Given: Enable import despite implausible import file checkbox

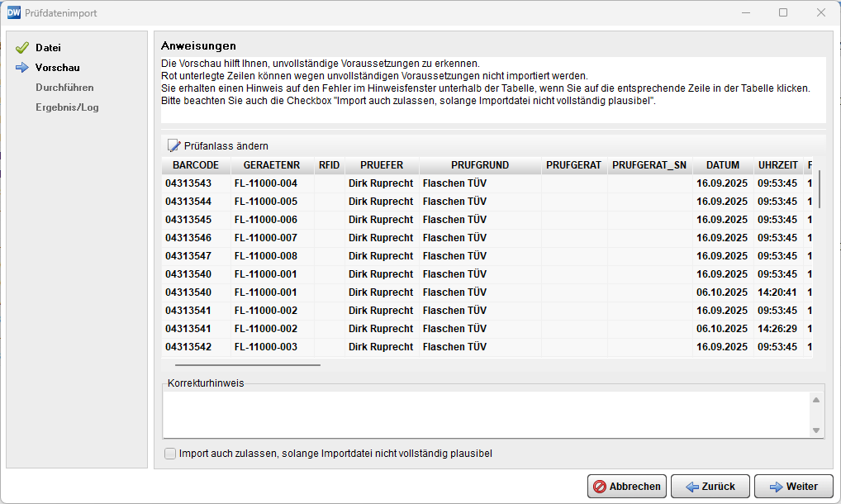Looking at the screenshot, I should pyautogui.click(x=170, y=454).
